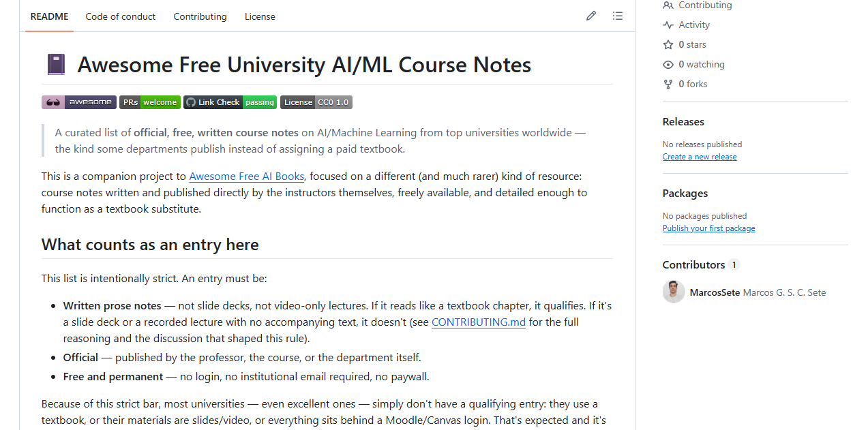Image resolution: width=868 pixels, height=430 pixels.
Task: Select the README tab
Action: (50, 16)
